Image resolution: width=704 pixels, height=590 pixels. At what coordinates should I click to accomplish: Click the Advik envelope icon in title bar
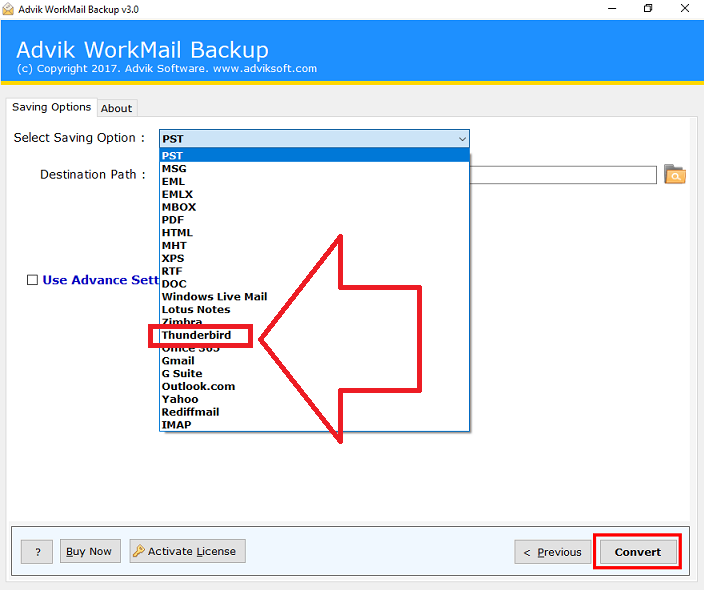[x=8, y=9]
